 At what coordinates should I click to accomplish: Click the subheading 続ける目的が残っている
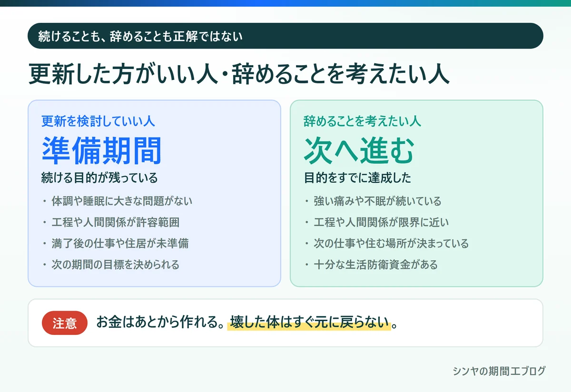point(99,178)
